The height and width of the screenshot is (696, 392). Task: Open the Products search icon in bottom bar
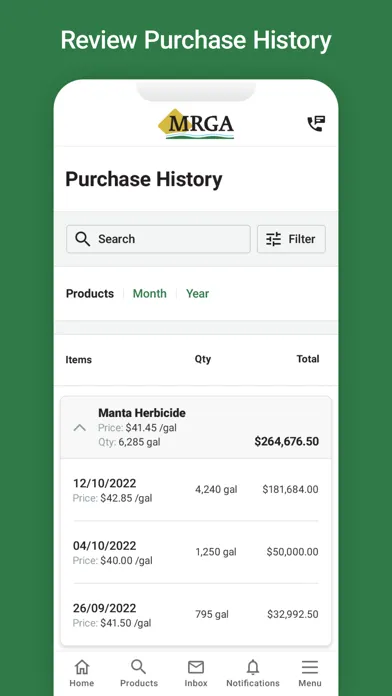pyautogui.click(x=139, y=666)
